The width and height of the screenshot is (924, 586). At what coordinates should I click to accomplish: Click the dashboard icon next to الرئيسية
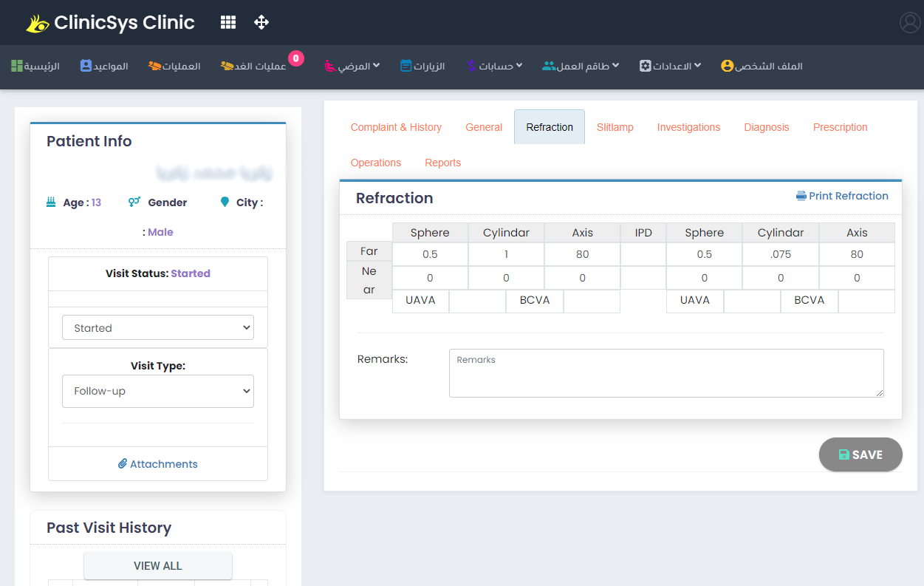coord(17,66)
